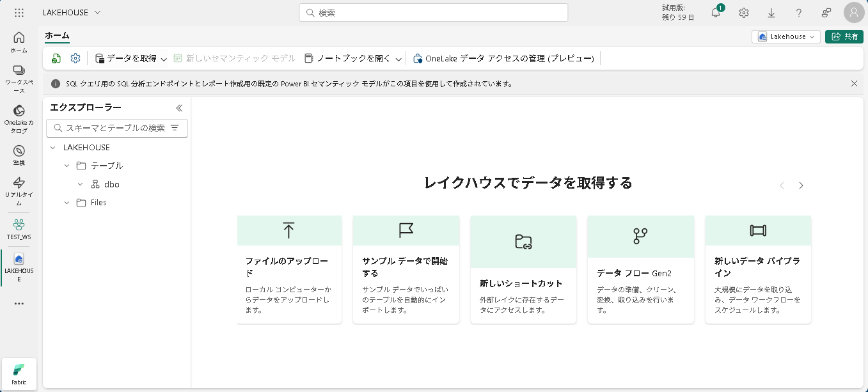Open OneLake カタログ in left navigation
Image resolution: width=868 pixels, height=392 pixels.
click(19, 119)
